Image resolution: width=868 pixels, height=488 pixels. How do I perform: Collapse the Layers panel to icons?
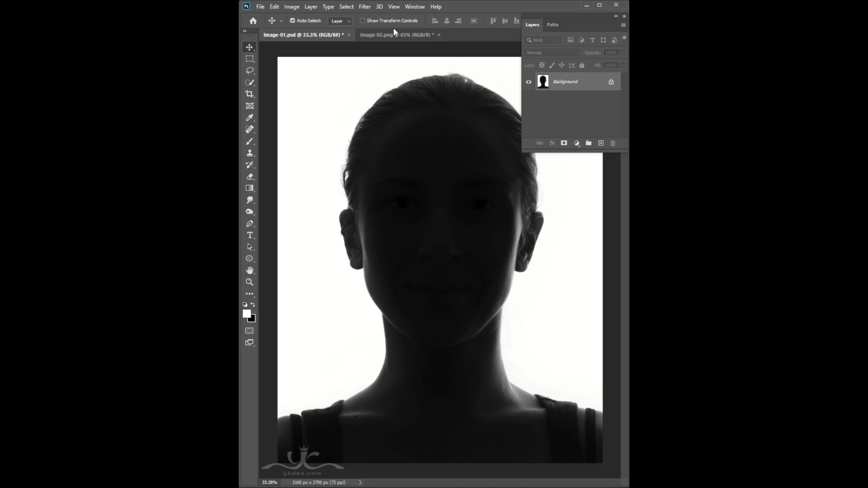[x=616, y=16]
